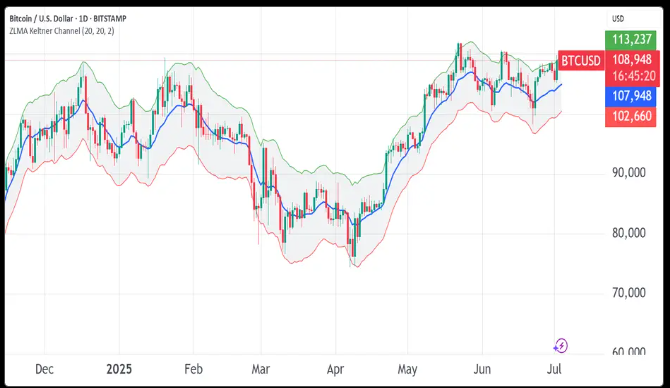Click the Jun label on time axis
The height and width of the screenshot is (388, 670).
[482, 369]
